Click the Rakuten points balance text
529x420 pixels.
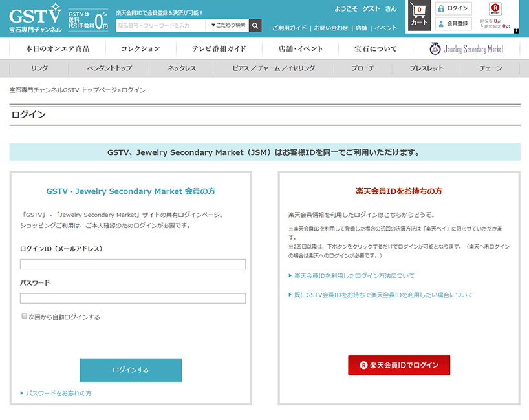point(495,24)
